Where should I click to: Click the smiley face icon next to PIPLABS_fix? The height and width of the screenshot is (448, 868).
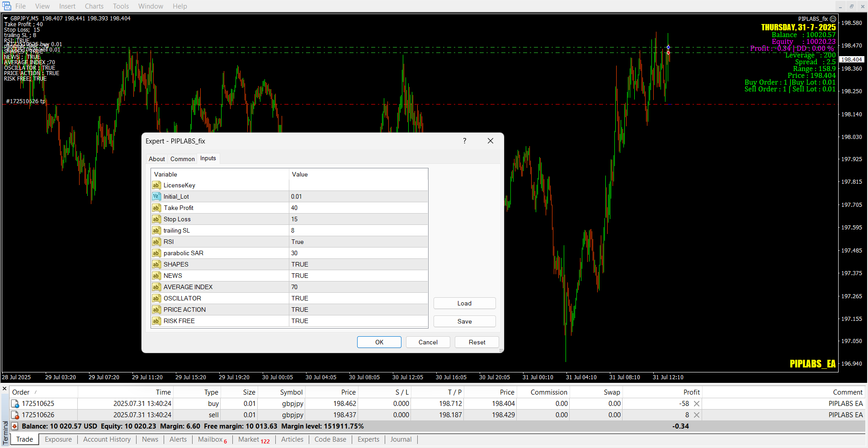click(833, 19)
